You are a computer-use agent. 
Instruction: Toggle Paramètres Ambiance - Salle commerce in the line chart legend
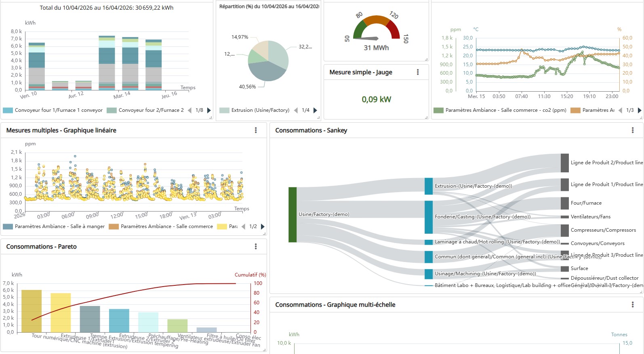coord(161,226)
